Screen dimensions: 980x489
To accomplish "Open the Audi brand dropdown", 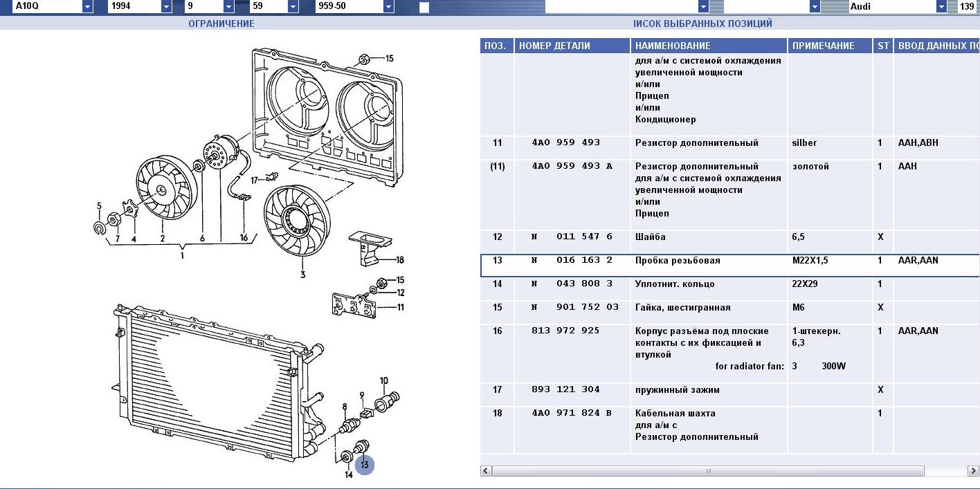I will tap(941, 7).
